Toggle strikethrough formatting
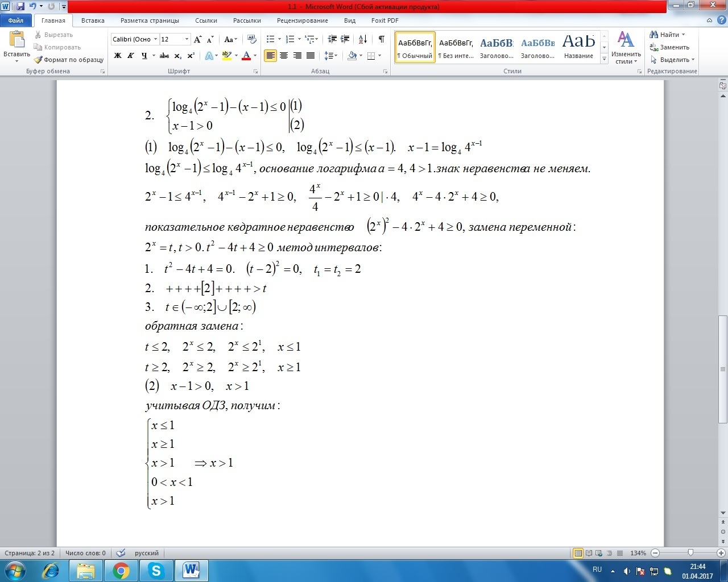This screenshot has height=582, width=728. 164,56
